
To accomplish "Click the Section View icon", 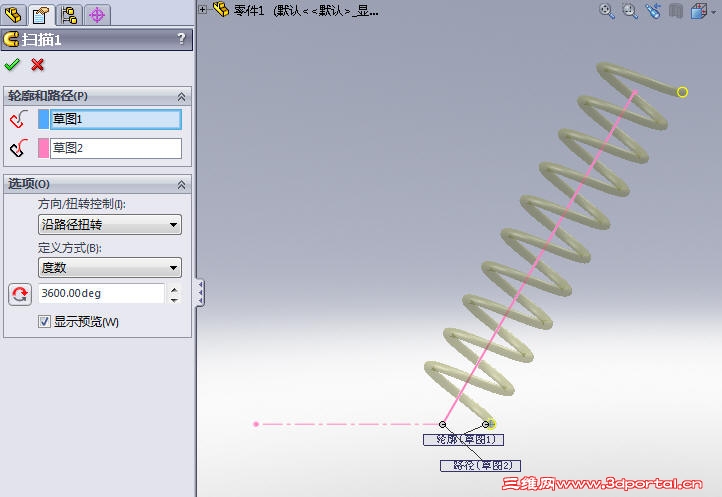I will (675, 11).
